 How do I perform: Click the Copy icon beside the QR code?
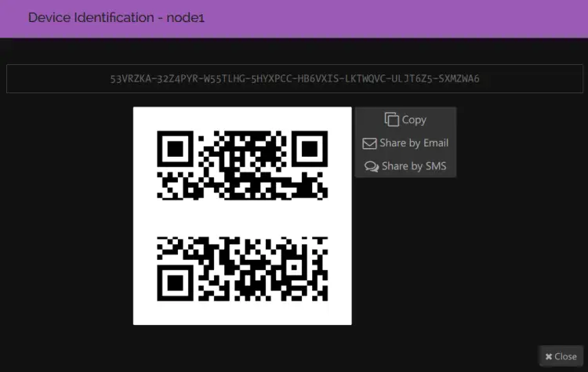[392, 120]
